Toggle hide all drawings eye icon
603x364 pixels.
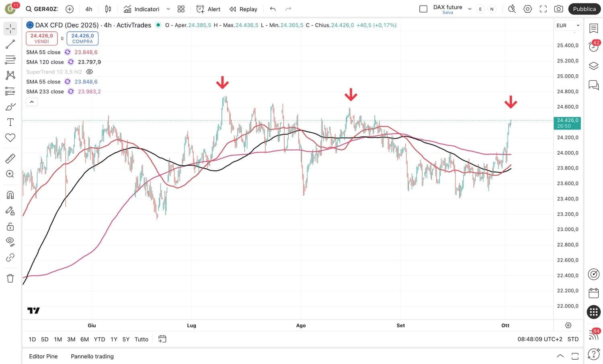click(10, 242)
